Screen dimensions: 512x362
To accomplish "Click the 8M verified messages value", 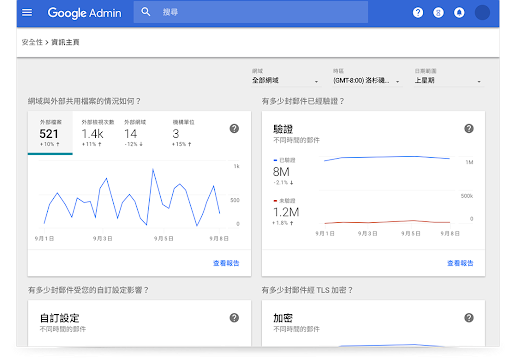I will [281, 172].
